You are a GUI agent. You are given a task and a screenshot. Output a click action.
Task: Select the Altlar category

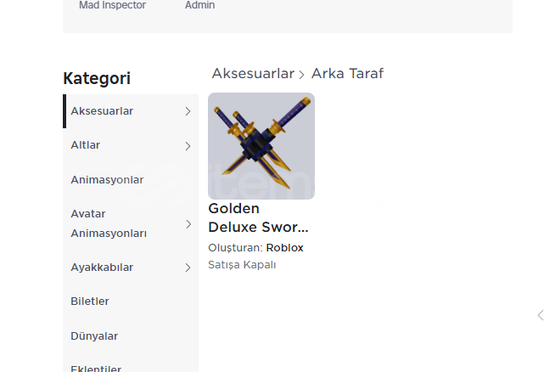tap(131, 145)
